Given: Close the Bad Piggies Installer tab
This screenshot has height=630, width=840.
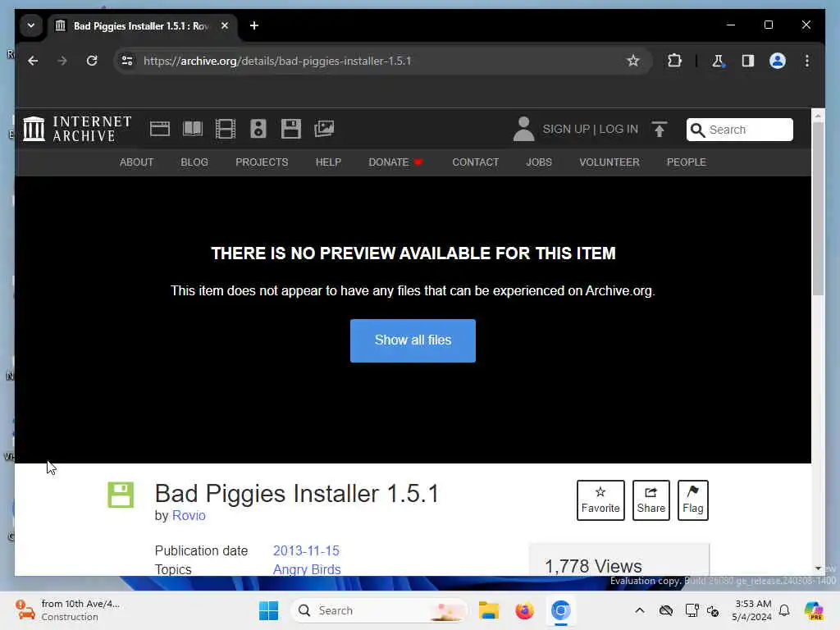Looking at the screenshot, I should click(225, 25).
